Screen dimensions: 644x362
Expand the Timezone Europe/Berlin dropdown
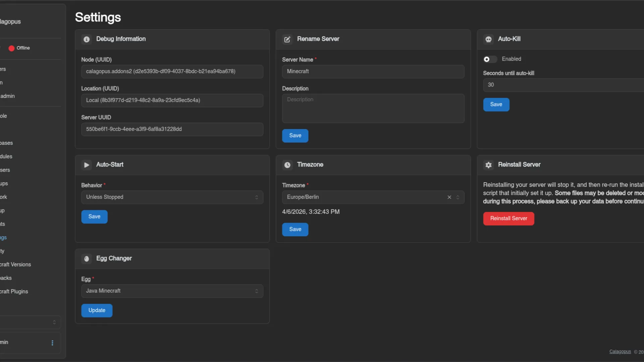(458, 197)
